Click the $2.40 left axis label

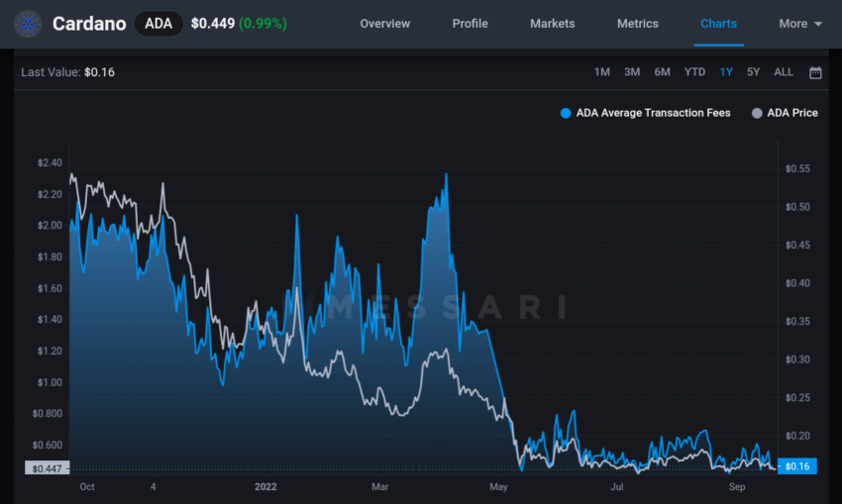pos(50,162)
